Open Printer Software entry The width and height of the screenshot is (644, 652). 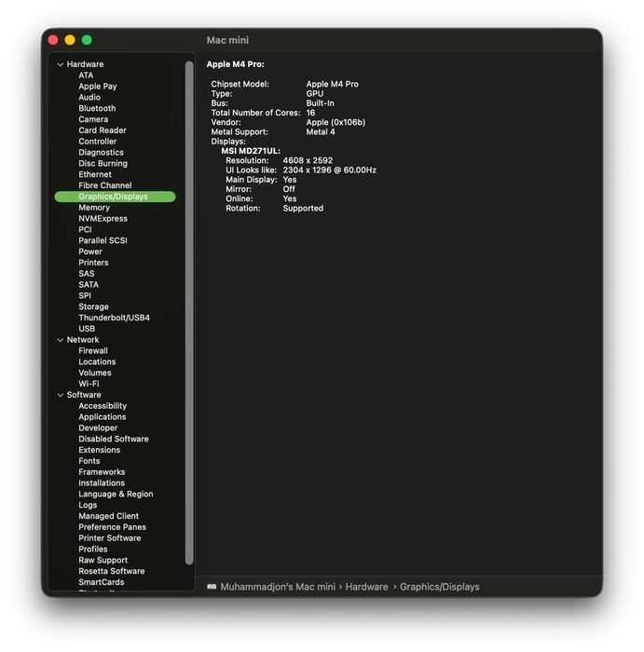point(109,538)
